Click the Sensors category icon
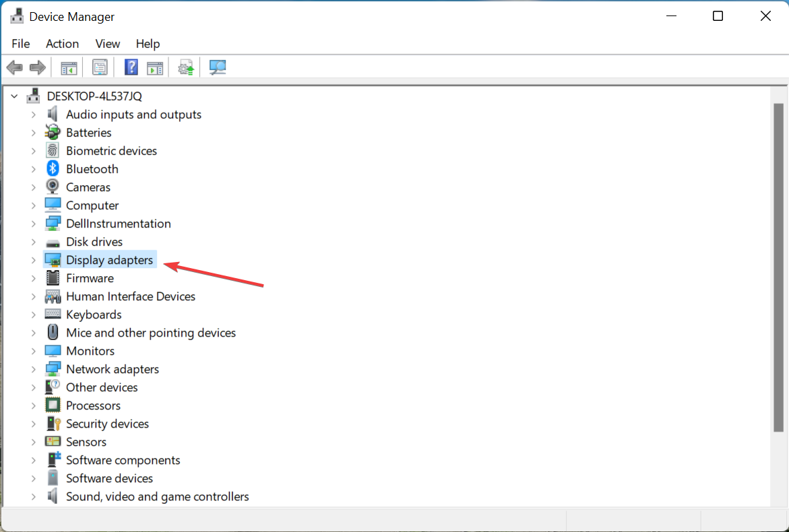 (53, 441)
